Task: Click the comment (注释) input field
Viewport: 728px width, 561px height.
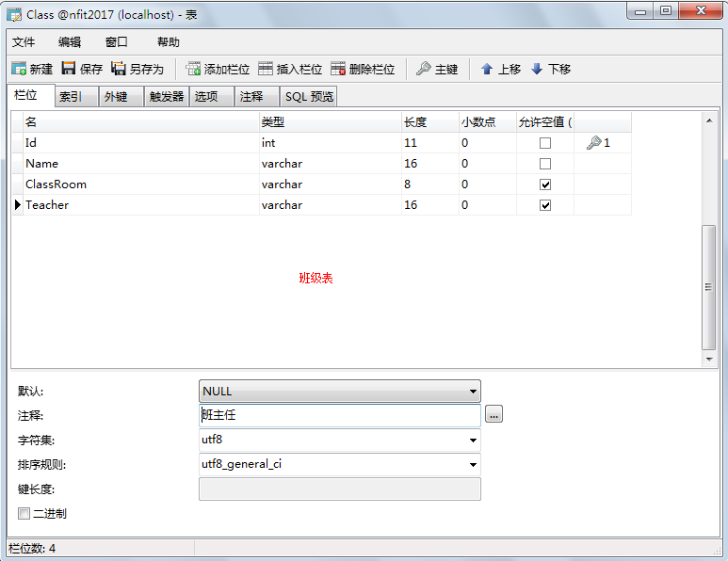Action: pos(340,415)
